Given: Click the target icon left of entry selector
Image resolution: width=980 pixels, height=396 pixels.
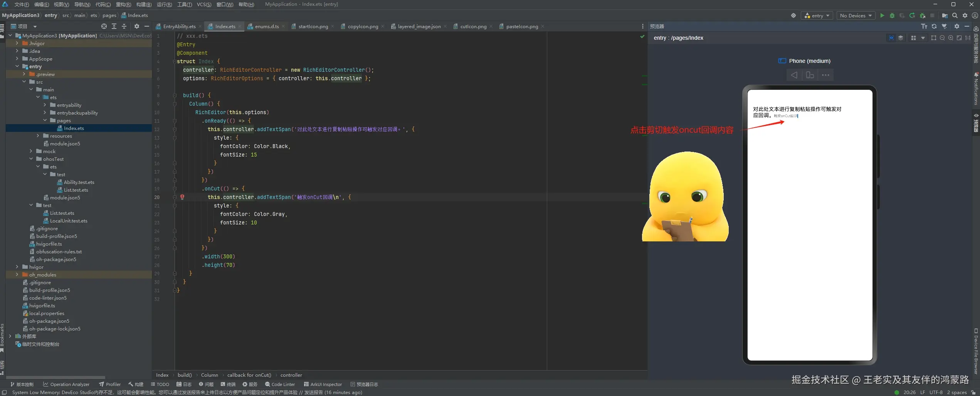Looking at the screenshot, I should [x=793, y=15].
